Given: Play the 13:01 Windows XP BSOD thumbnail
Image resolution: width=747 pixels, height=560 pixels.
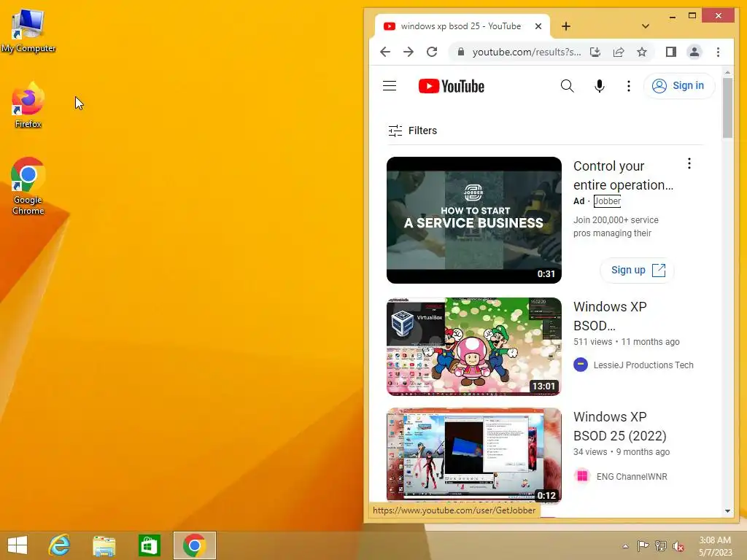Looking at the screenshot, I should pyautogui.click(x=474, y=346).
